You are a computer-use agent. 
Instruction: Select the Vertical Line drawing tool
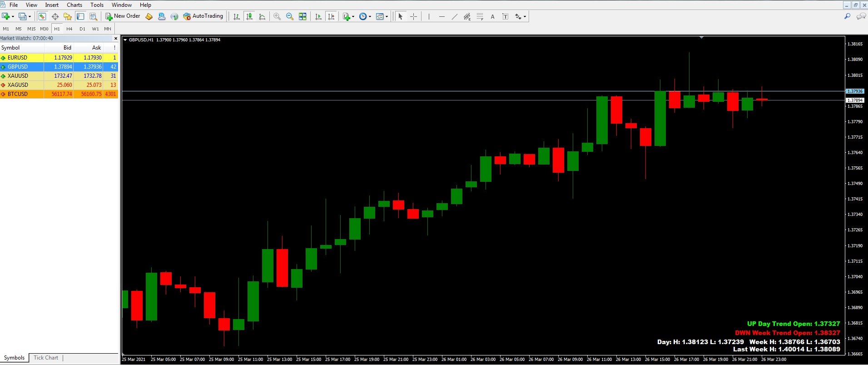pos(429,16)
